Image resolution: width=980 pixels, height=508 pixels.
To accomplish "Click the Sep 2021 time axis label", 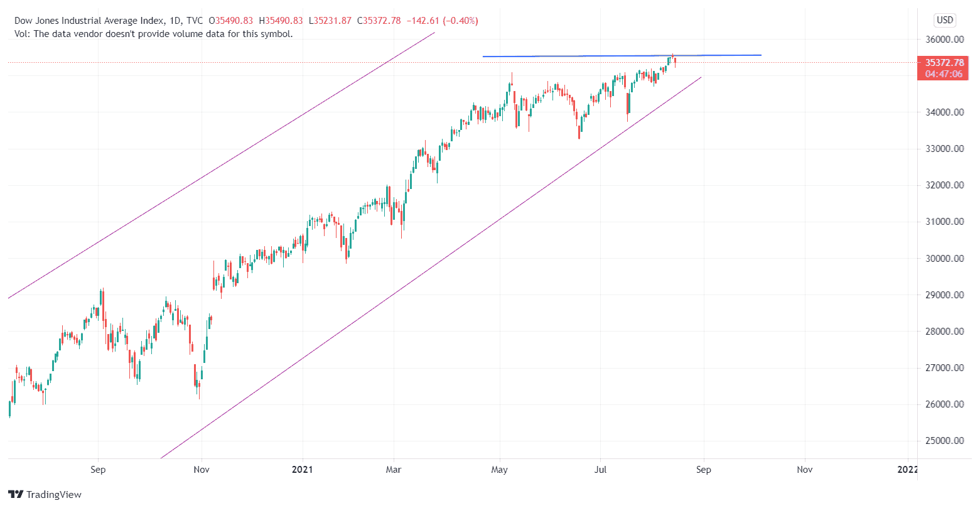I will [x=704, y=469].
